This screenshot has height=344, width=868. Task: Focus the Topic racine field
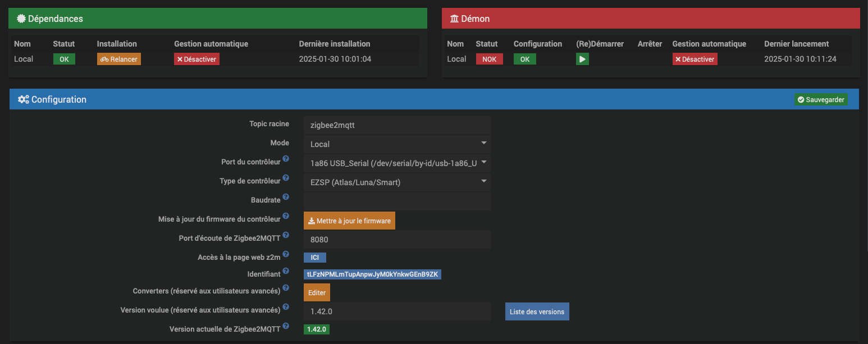pos(397,125)
